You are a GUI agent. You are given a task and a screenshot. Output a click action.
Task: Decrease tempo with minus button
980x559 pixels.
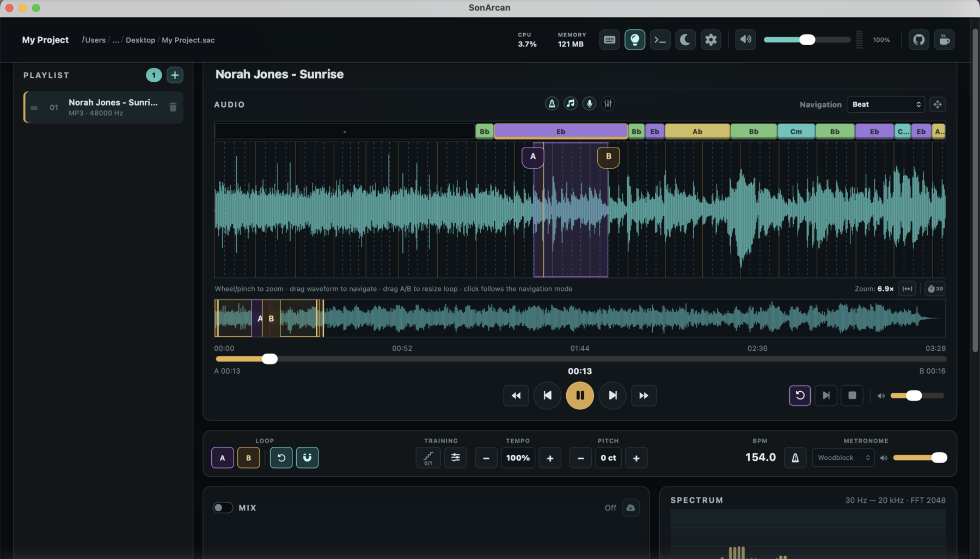click(486, 458)
